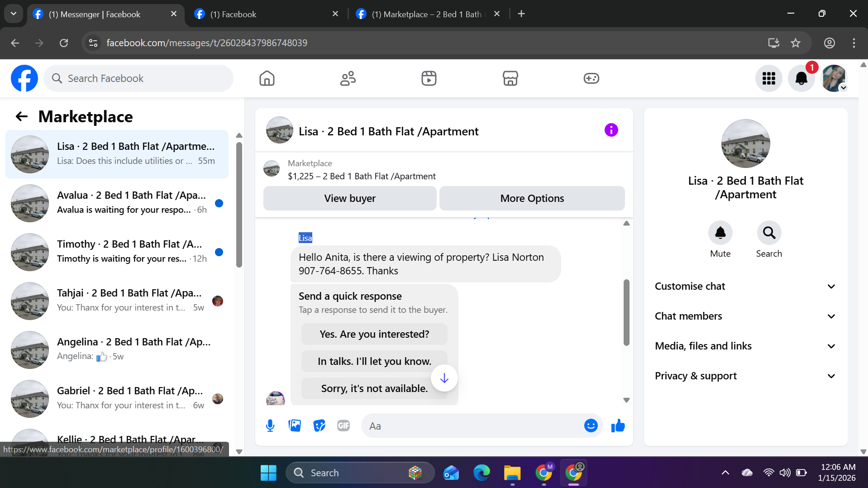868x488 pixels.
Task: Open Lisa conversation in Marketplace list
Action: 117,154
